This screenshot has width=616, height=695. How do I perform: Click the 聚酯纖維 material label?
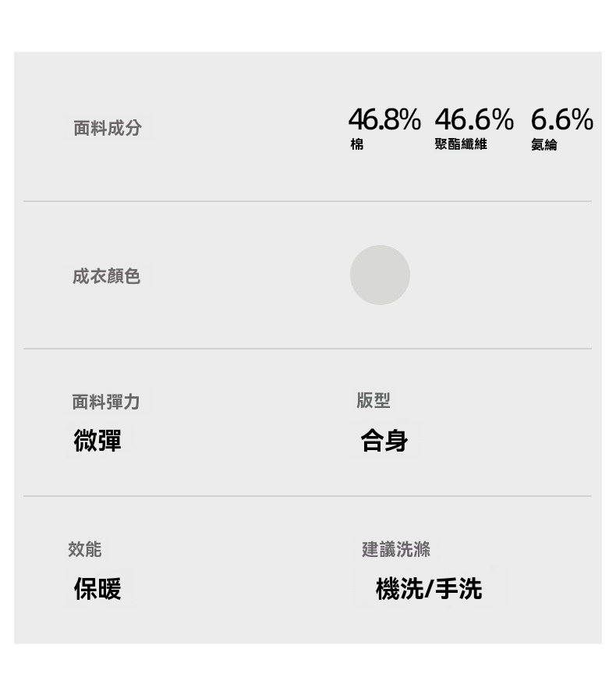click(461, 144)
